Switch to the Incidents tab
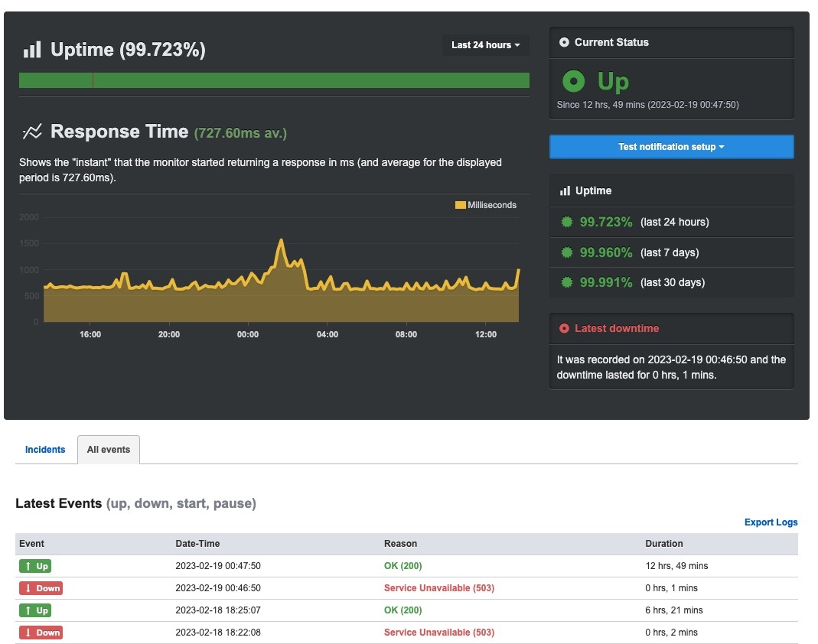818x644 pixels. tap(45, 450)
